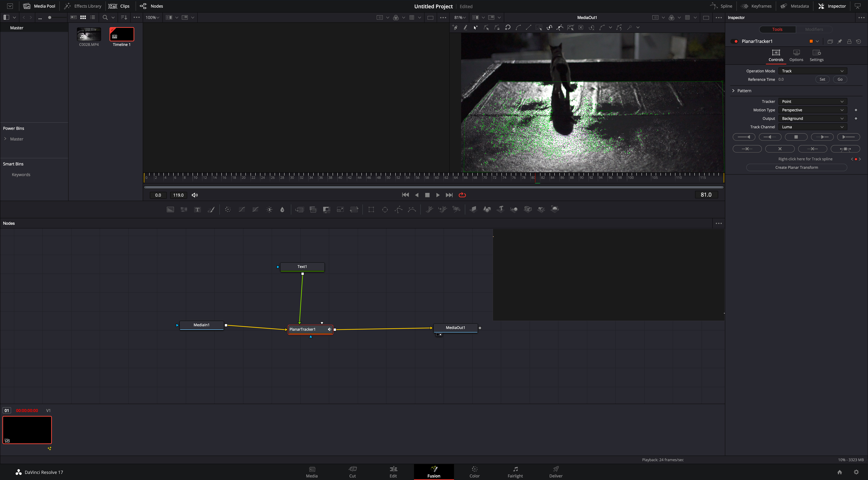Add a pRender particle node
Screen dimensions: 868x480
pyautogui.click(x=456, y=209)
